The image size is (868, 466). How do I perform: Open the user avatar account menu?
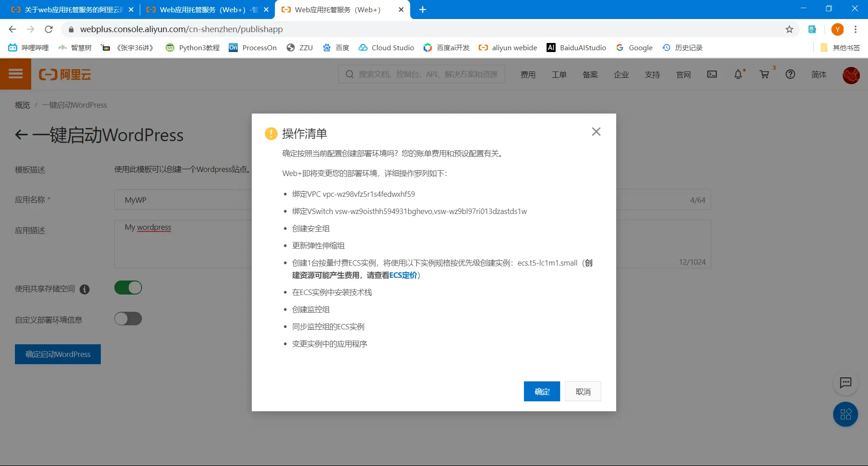click(851, 75)
